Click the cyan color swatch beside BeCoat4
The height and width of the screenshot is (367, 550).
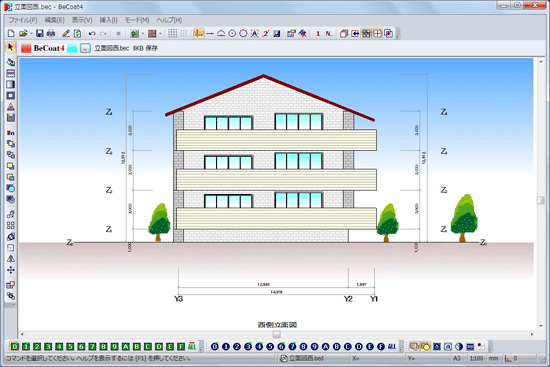tap(72, 48)
